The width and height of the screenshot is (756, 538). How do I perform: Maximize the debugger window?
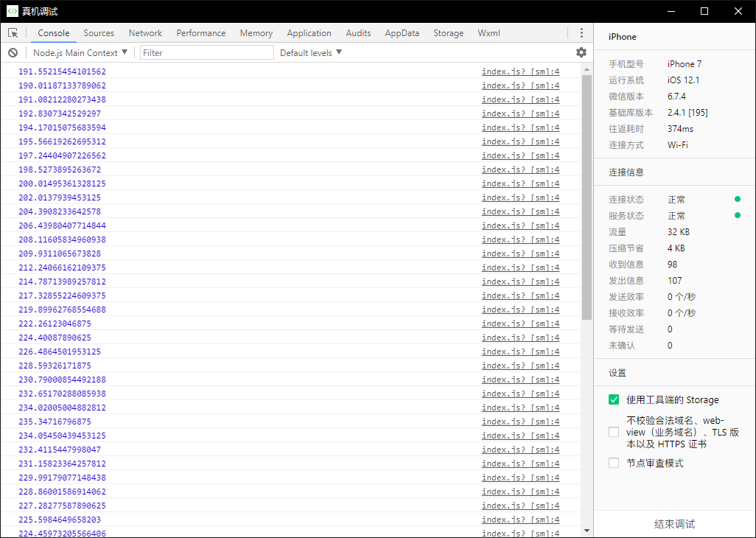(704, 11)
